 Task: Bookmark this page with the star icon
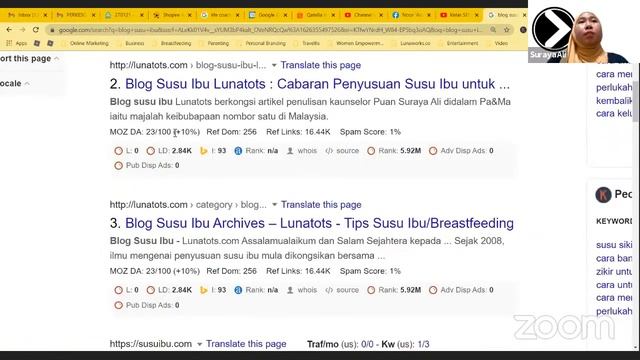point(507,30)
